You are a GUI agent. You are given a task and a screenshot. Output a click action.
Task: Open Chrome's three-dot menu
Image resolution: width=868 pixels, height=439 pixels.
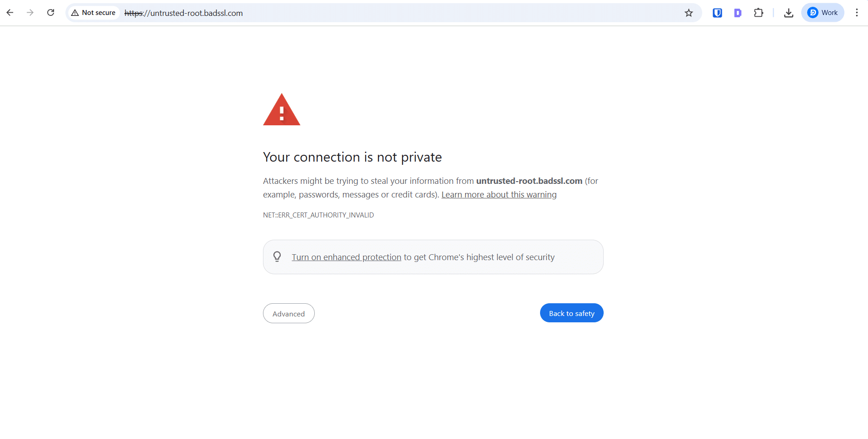point(857,13)
